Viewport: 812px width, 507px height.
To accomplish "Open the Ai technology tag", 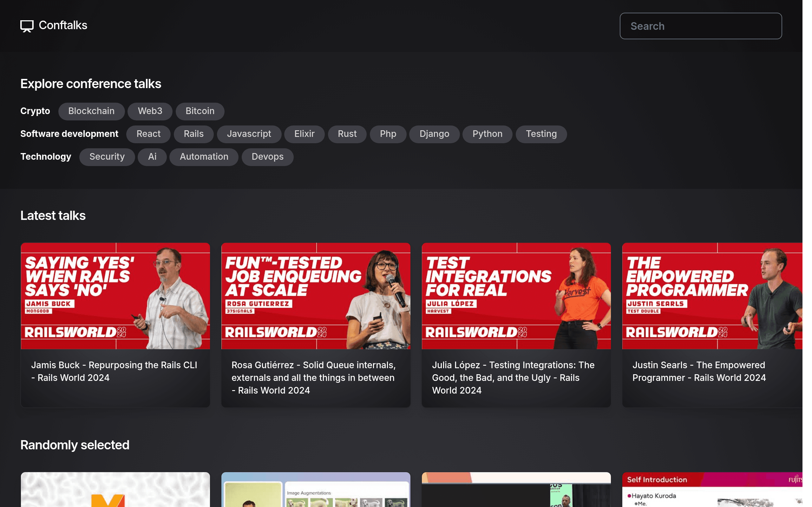I will 152,157.
